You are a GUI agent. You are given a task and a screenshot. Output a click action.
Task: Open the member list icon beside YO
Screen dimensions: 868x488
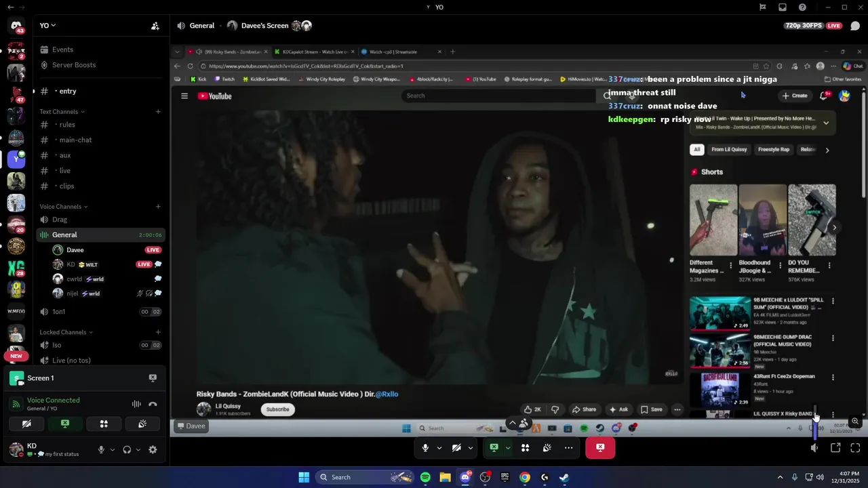point(155,26)
